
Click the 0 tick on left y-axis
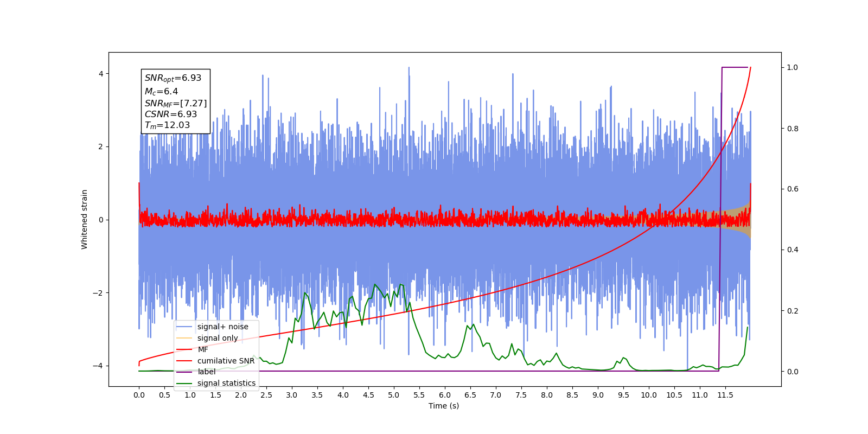click(x=101, y=220)
